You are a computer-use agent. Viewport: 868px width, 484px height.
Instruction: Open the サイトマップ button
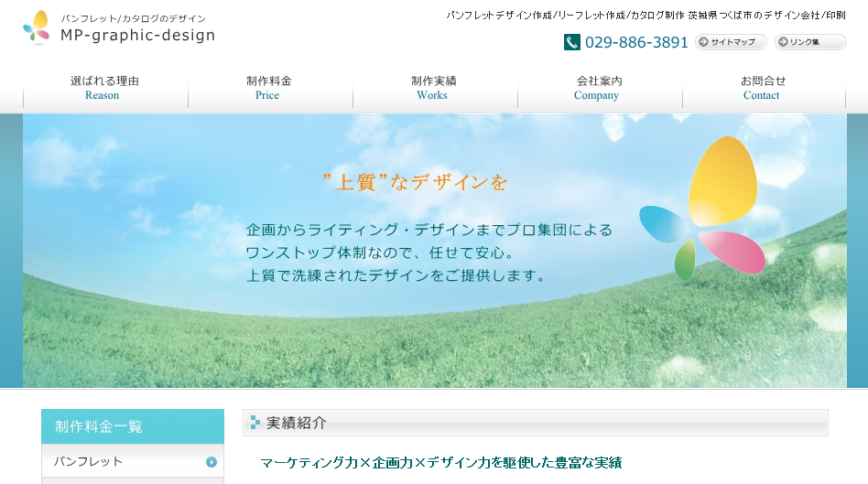coord(731,42)
